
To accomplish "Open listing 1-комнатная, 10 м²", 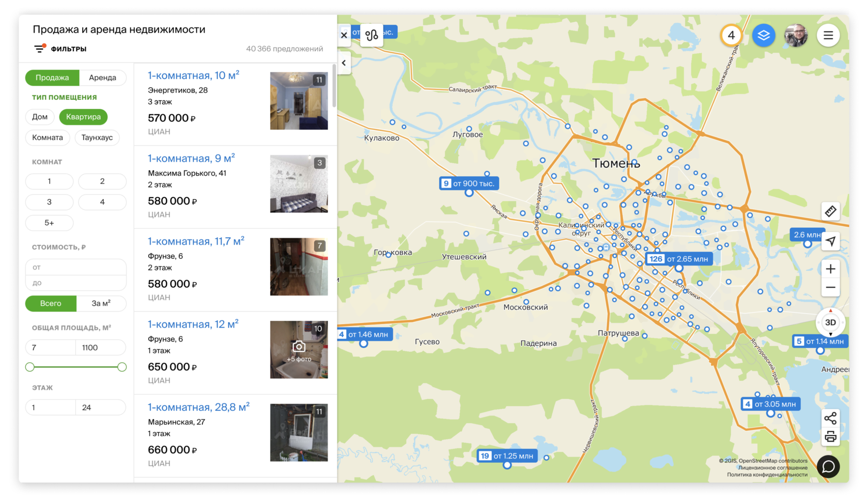I will [x=193, y=75].
